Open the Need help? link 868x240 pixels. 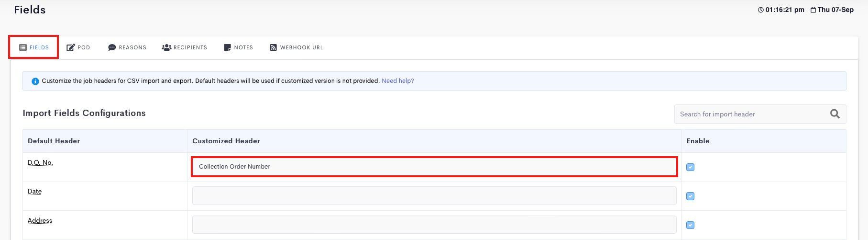coord(398,81)
